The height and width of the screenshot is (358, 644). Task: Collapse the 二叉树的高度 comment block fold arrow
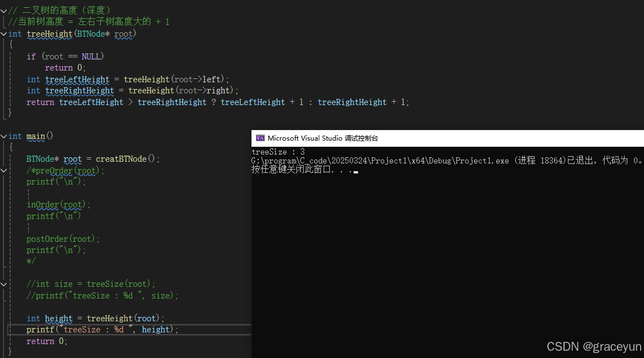tap(4, 11)
